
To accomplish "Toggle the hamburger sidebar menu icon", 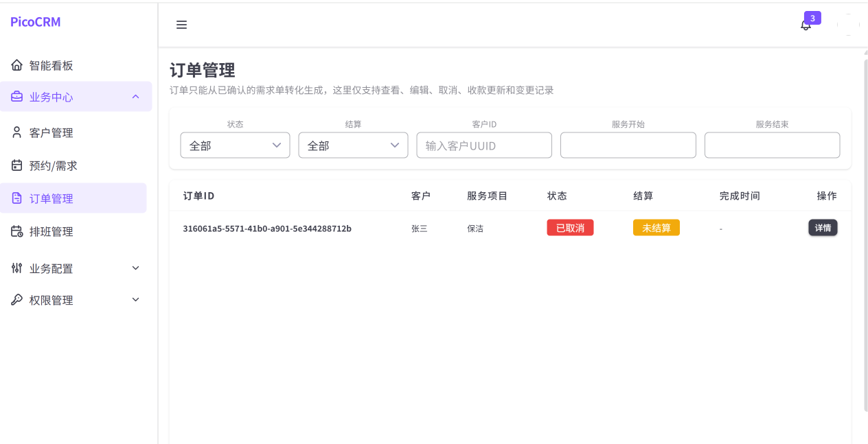I will click(x=181, y=25).
